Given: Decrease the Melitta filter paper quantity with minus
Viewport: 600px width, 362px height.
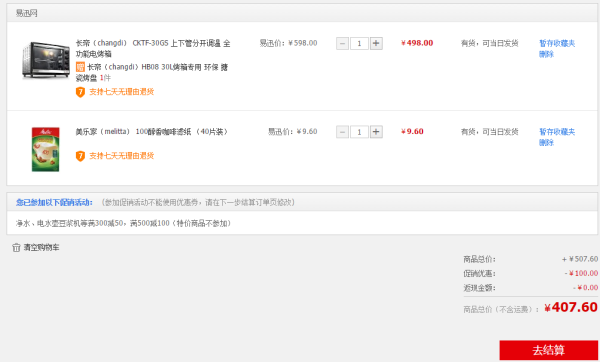Looking at the screenshot, I should point(342,132).
